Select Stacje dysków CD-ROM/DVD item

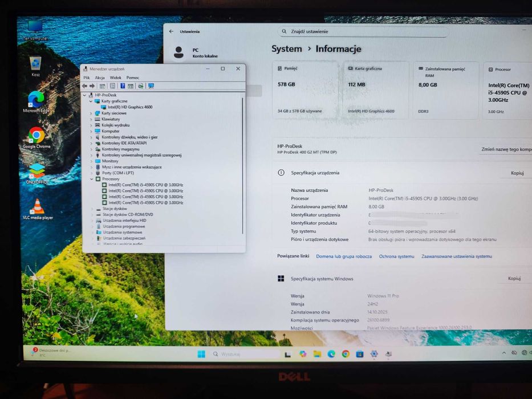click(128, 214)
